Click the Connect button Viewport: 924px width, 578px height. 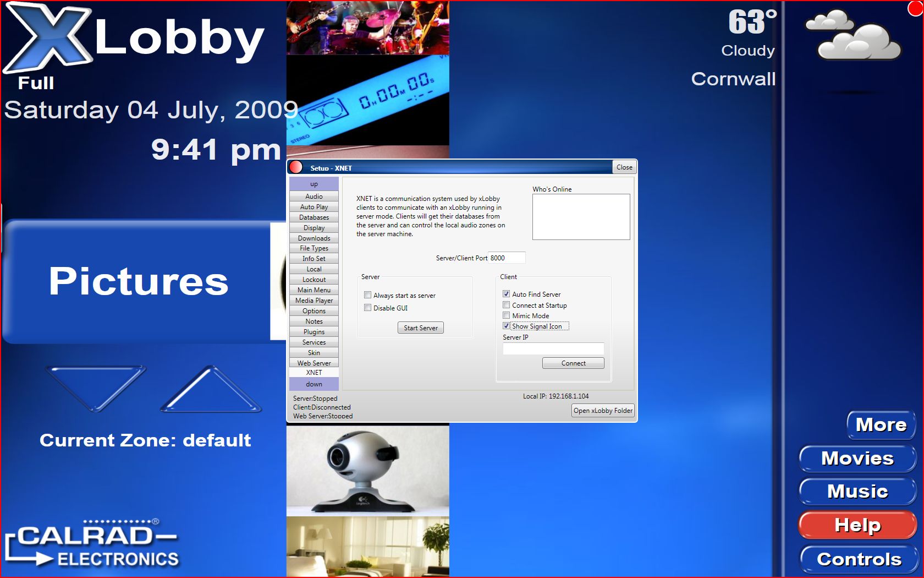pyautogui.click(x=573, y=363)
